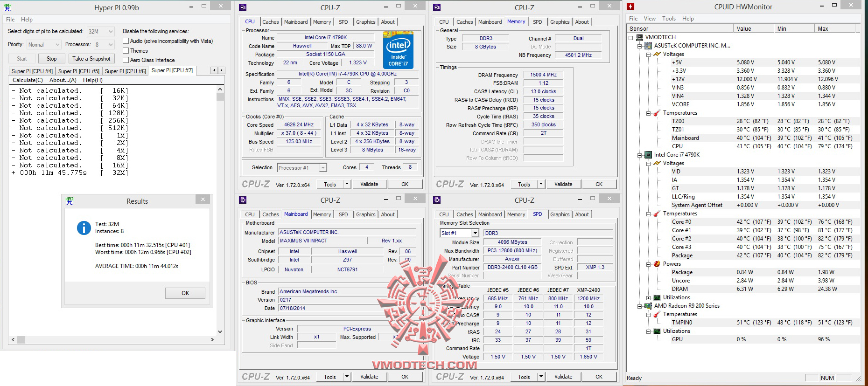Click the Utilizations icon under Intel Core i7
Screen dimensions: 868x386
click(x=657, y=297)
